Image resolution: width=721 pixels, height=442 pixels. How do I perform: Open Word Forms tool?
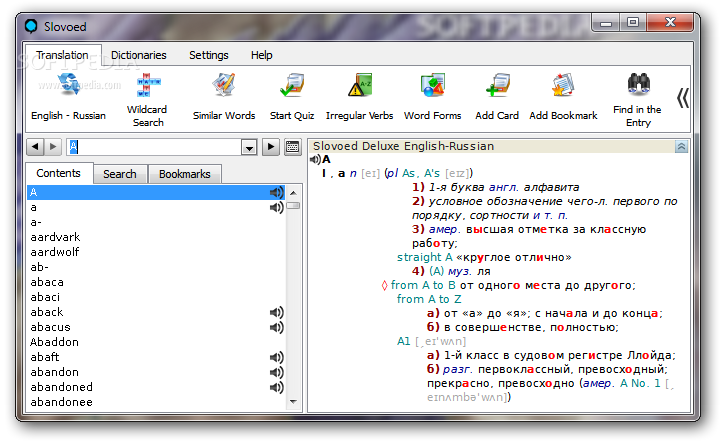tap(432, 98)
